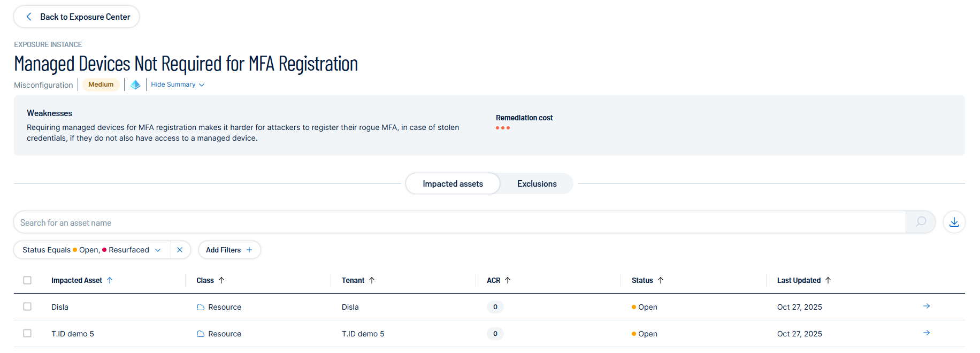
Task: Open the Add Filters menu
Action: 229,250
